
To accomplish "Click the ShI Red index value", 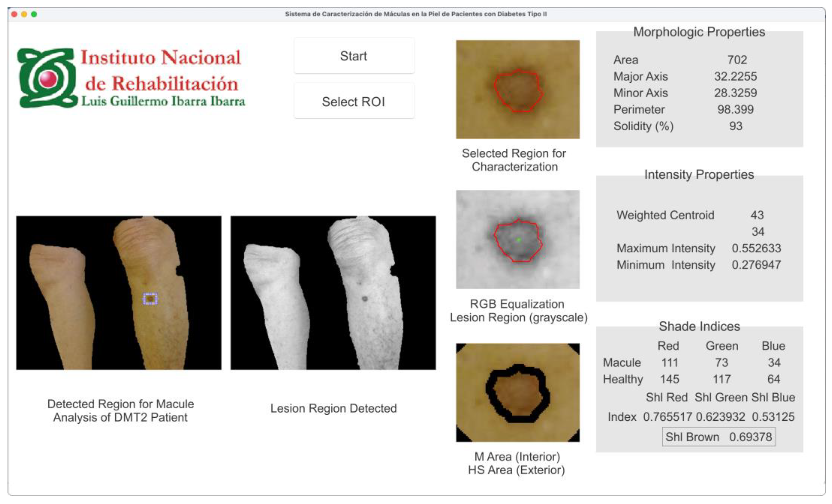I will [x=667, y=417].
